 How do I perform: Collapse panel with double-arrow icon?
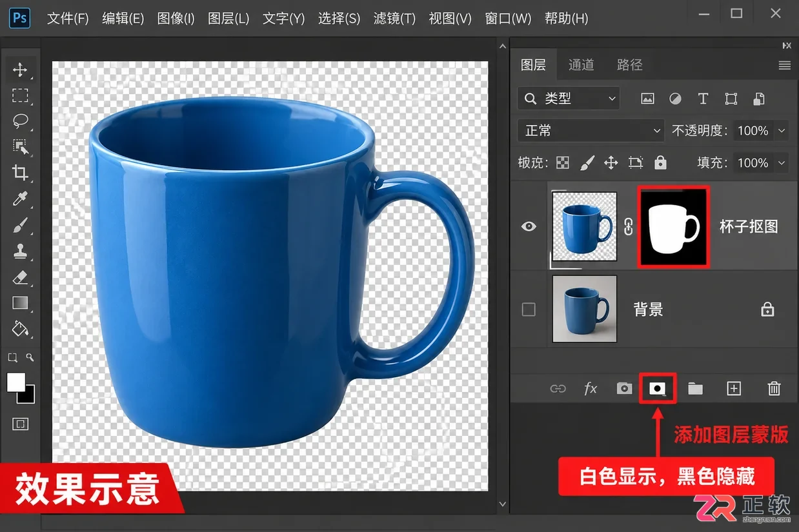click(x=787, y=45)
